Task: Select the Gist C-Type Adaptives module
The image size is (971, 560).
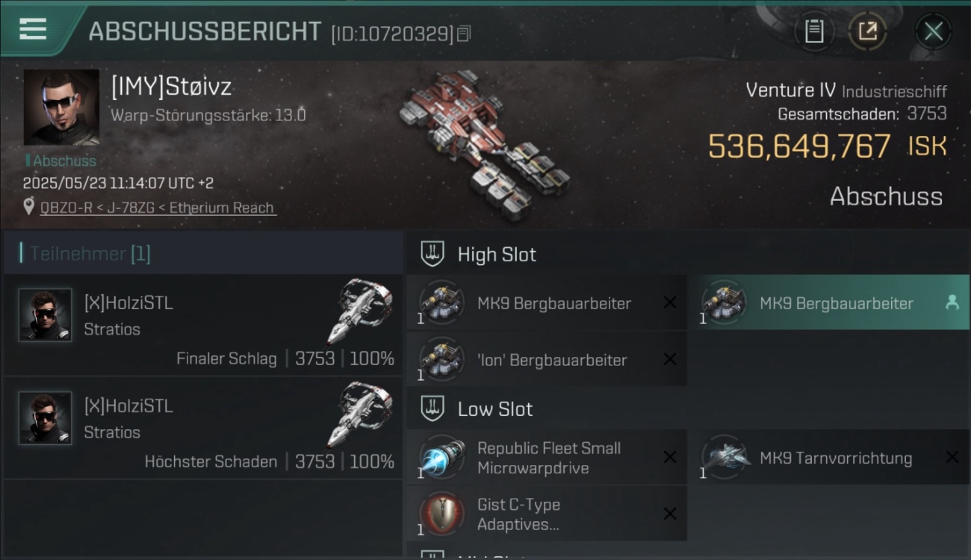Action: 546,514
